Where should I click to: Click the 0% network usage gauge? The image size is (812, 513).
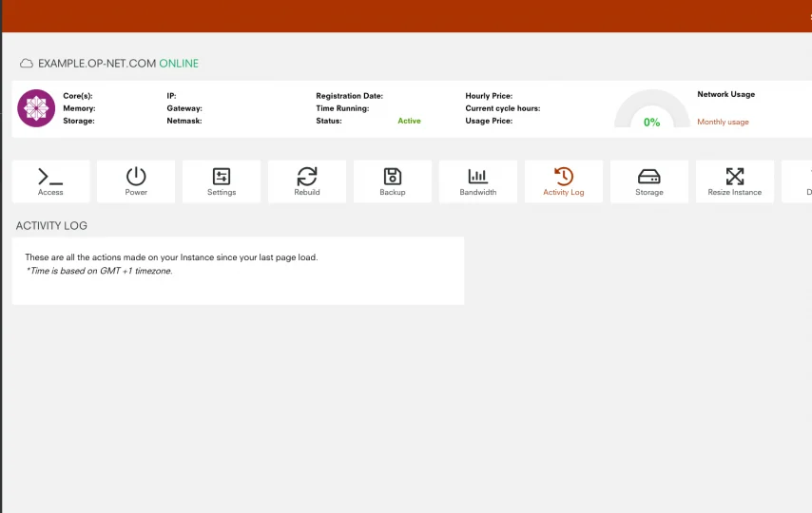click(652, 109)
